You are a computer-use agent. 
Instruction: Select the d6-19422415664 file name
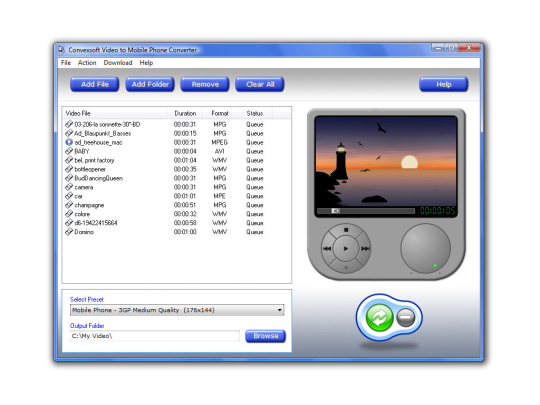point(96,223)
